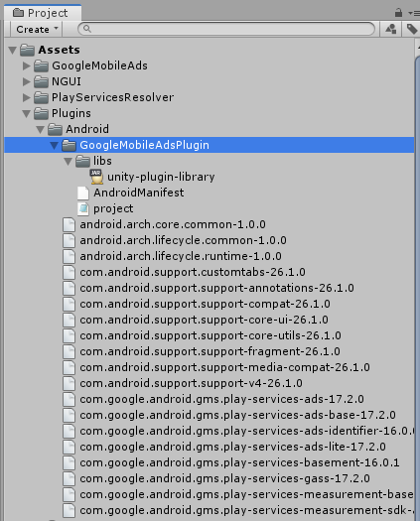
Task: Click the project file icon
Action: pos(82,208)
